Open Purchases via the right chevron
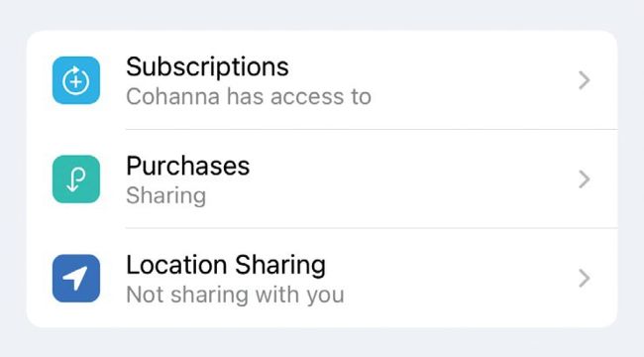This screenshot has height=357, width=644. coord(584,179)
